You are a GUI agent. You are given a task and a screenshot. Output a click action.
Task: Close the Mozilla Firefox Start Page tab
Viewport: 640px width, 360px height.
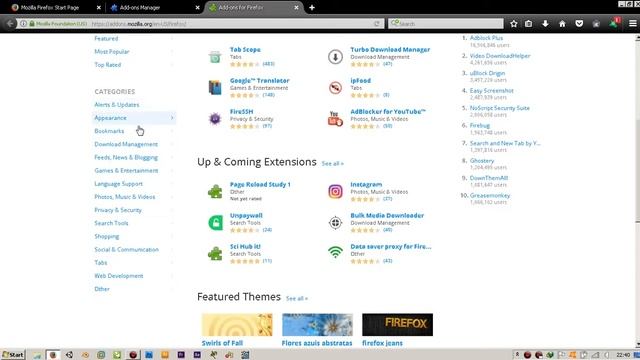tap(98, 7)
